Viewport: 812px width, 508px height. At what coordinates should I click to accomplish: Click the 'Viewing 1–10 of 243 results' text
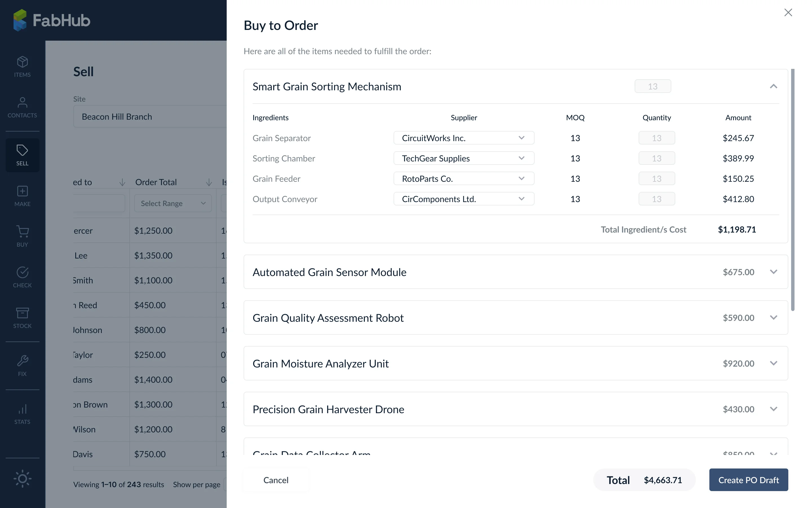pos(118,485)
